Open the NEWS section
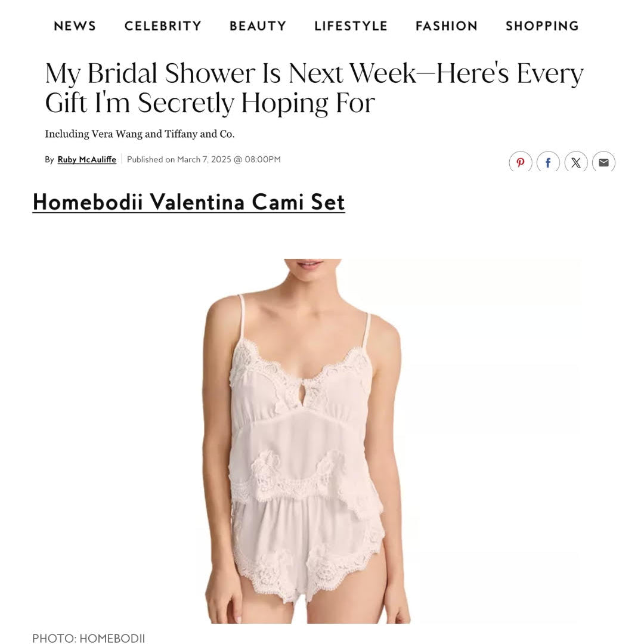The height and width of the screenshot is (644, 644). point(75,26)
